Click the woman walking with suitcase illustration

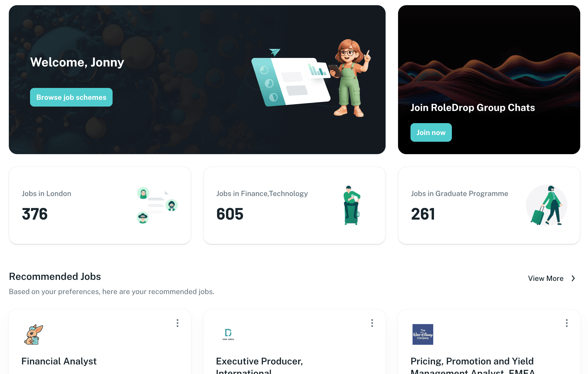pos(546,205)
